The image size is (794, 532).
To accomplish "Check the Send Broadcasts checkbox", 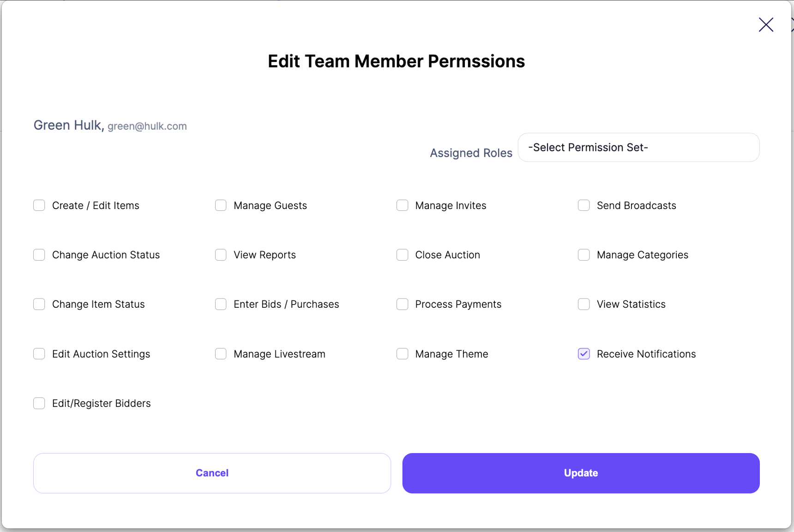I will (583, 205).
